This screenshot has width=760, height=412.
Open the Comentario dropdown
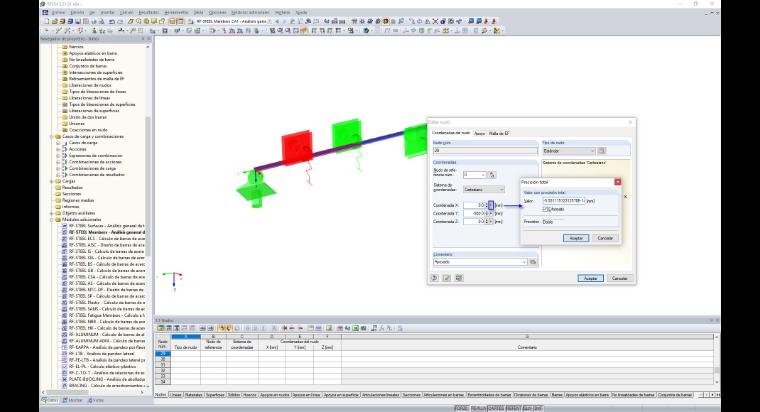click(480, 262)
